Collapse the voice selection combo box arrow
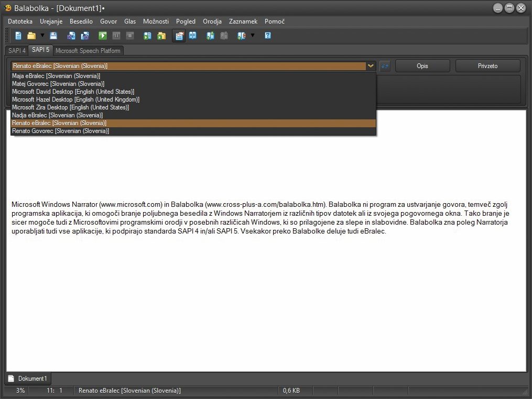The width and height of the screenshot is (532, 399). point(371,66)
